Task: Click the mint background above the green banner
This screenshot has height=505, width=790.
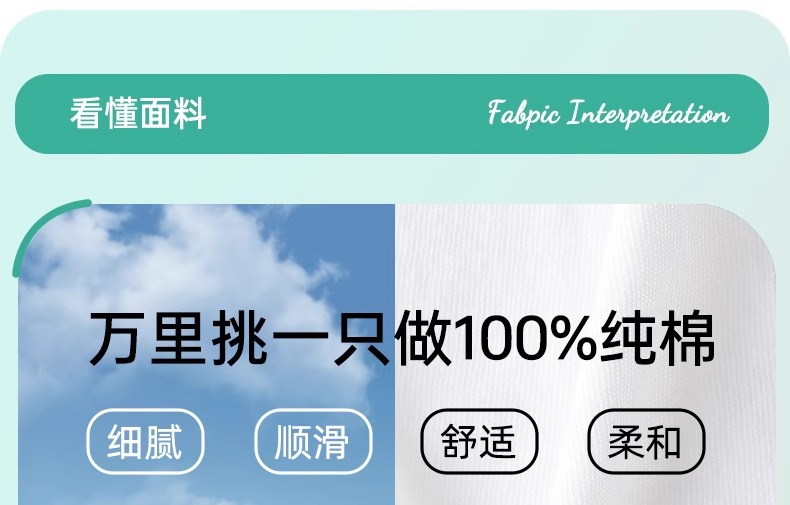Action: point(393,43)
